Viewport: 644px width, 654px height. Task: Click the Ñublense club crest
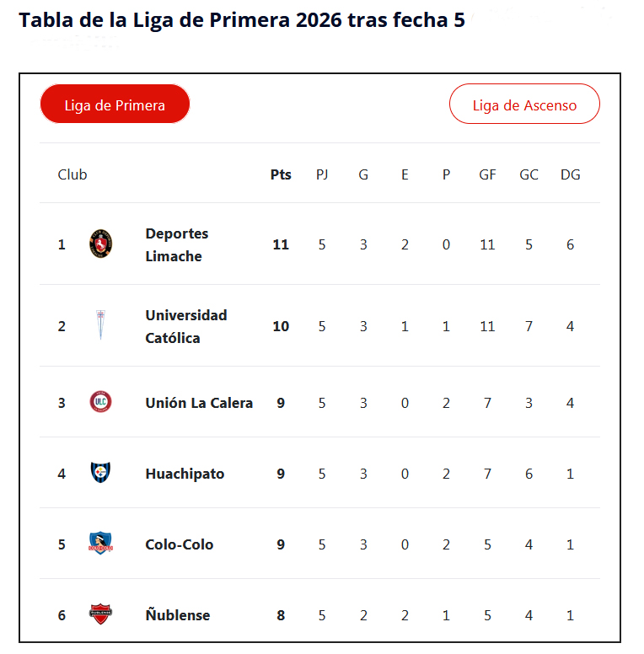coord(101,614)
